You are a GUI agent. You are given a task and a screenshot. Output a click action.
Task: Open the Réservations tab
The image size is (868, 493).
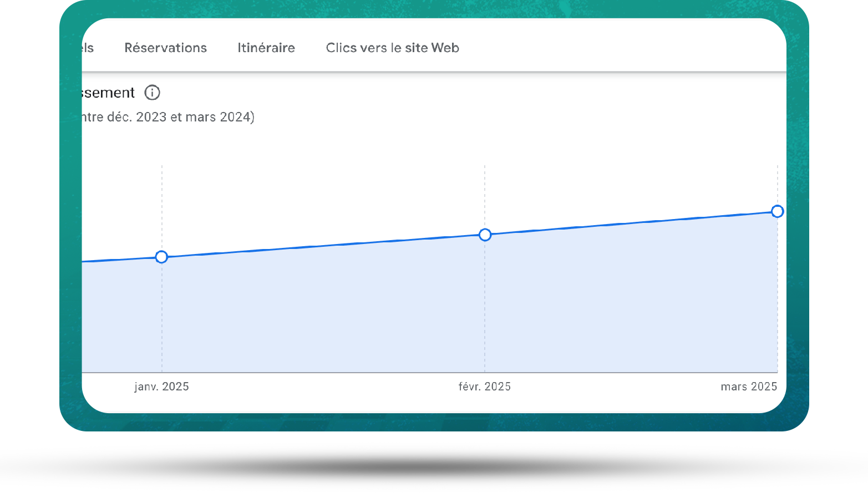(165, 48)
